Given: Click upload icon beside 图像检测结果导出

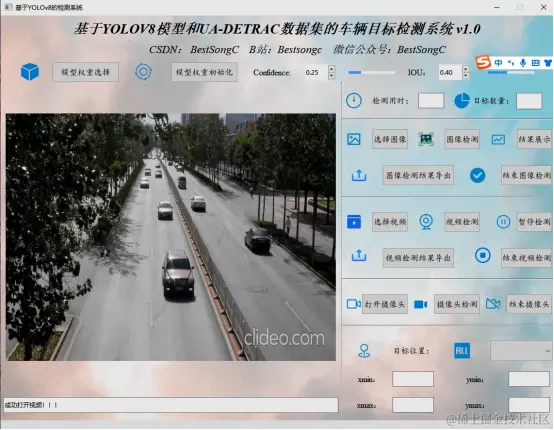Looking at the screenshot, I should [x=359, y=175].
